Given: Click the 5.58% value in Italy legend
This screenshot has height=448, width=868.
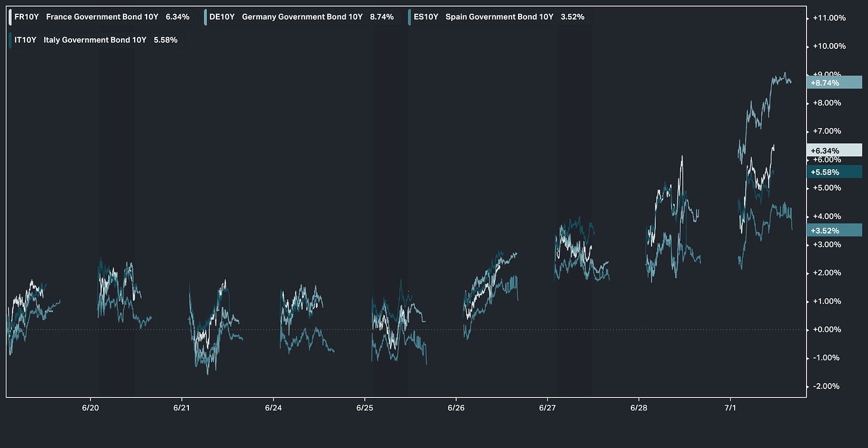Looking at the screenshot, I should point(165,40).
